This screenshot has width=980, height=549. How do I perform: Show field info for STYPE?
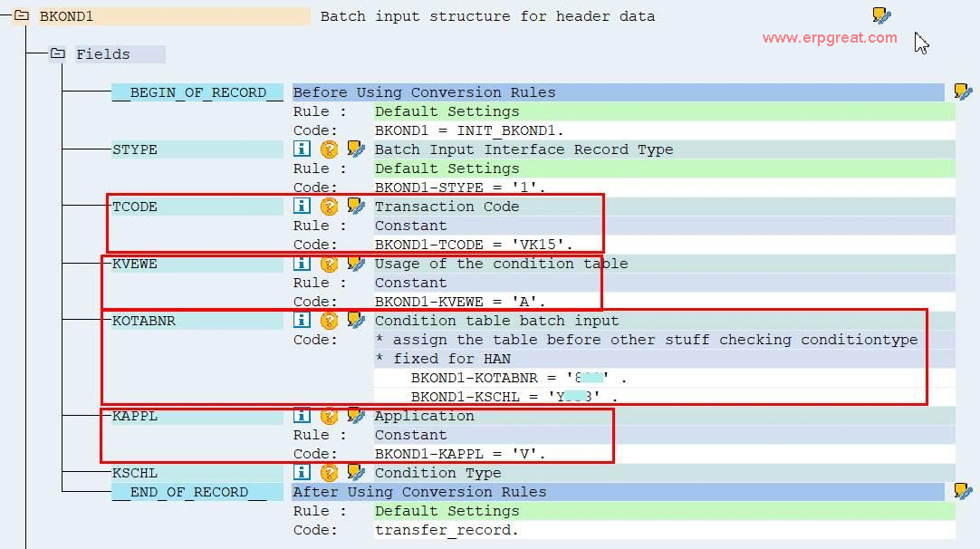(302, 149)
